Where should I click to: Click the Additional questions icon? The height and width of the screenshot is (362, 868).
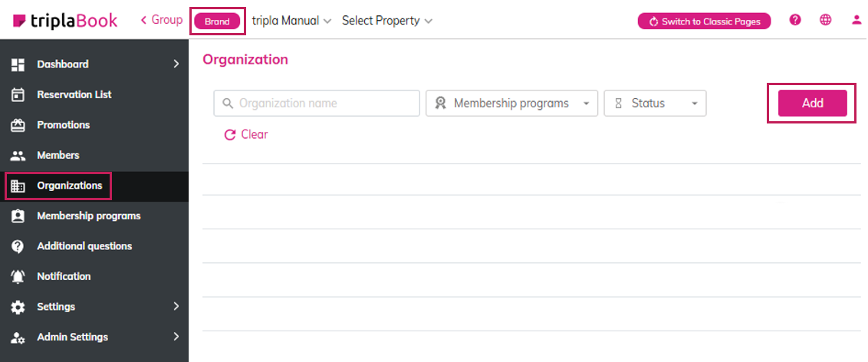(18, 246)
